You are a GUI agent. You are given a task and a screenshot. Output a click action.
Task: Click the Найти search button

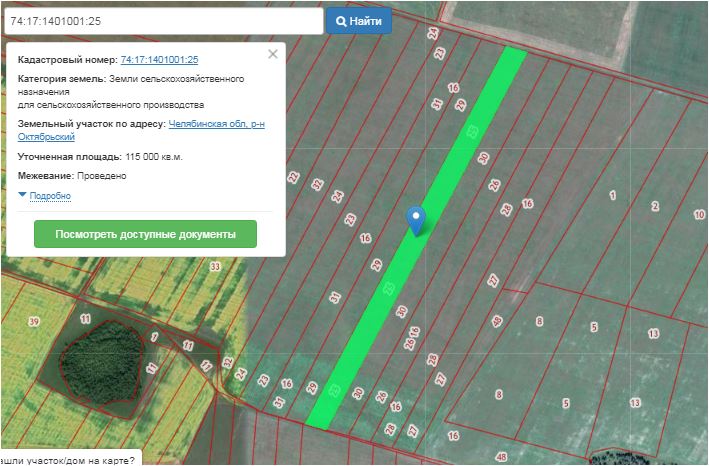359,21
